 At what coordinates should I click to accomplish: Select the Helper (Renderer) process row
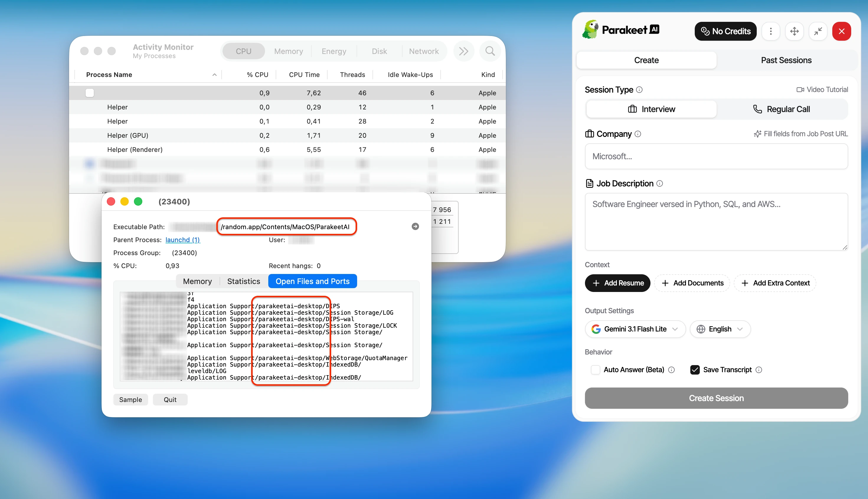pyautogui.click(x=287, y=150)
